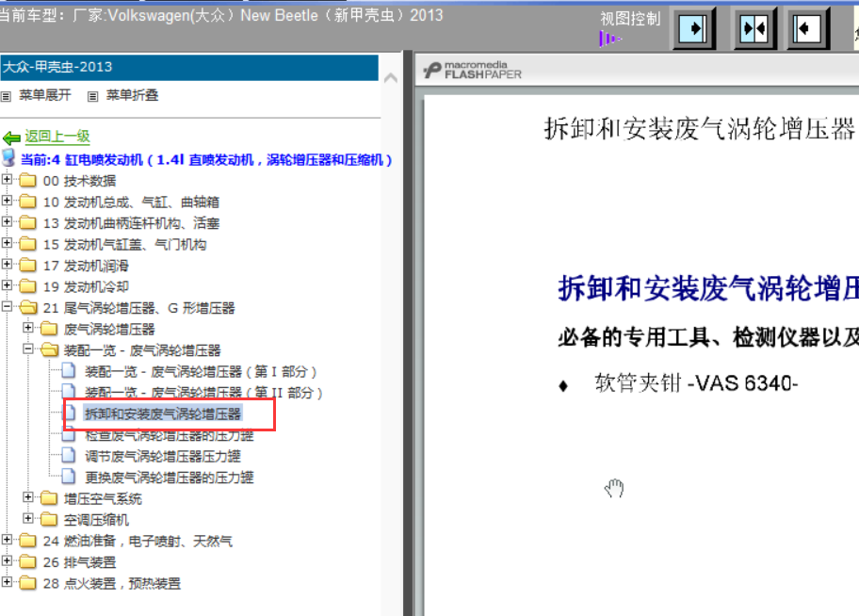The width and height of the screenshot is (859, 616).
Task: Click folder icon of 增压空气系统
Action: click(x=49, y=498)
